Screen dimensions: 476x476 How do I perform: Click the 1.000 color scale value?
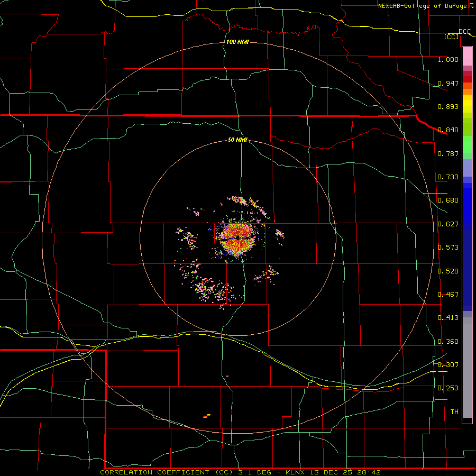(x=448, y=59)
